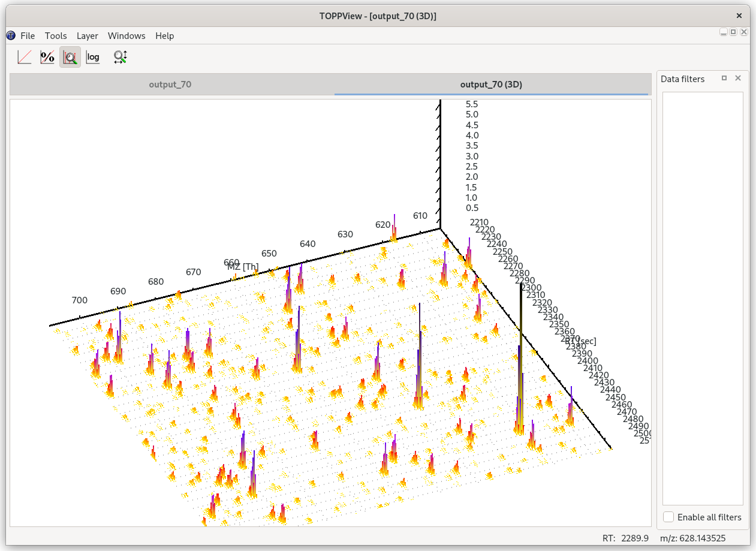The width and height of the screenshot is (756, 551).
Task: Minimize the inner document subwindow
Action: [x=724, y=32]
